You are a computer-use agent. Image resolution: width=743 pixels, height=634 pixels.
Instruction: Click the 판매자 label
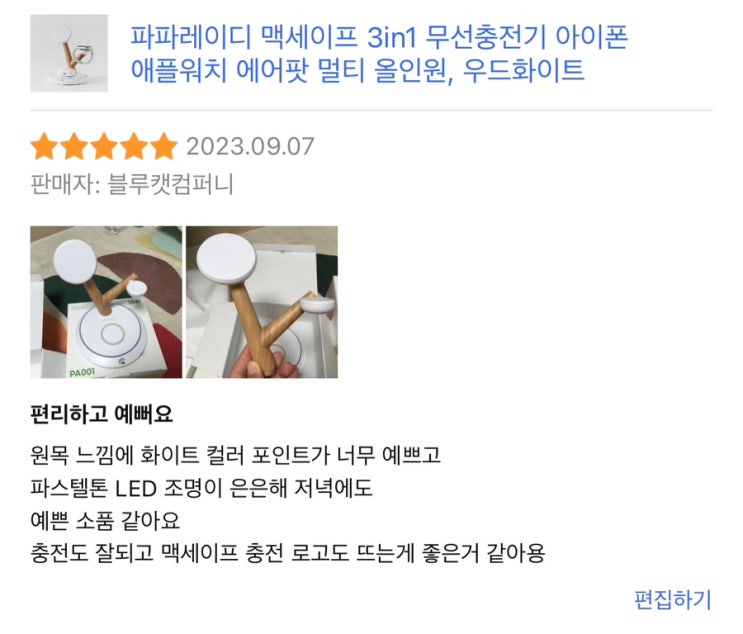65,184
